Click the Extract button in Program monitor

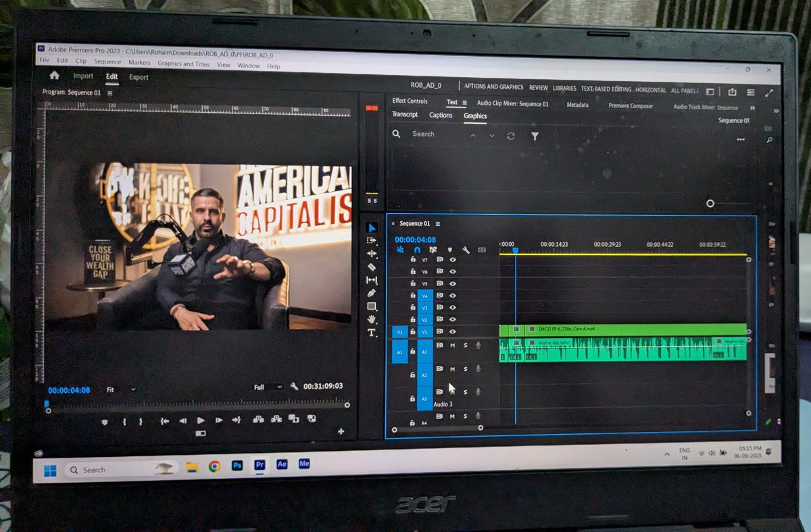pyautogui.click(x=276, y=419)
